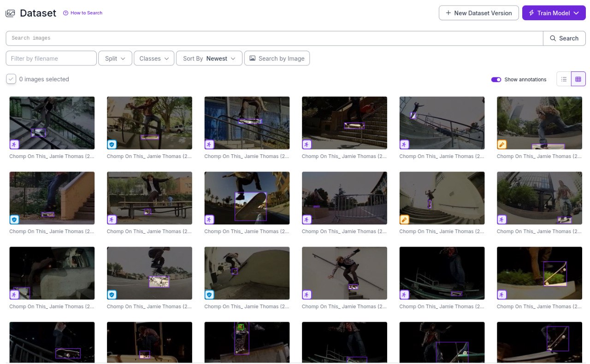
Task: Open Search by Image
Action: (277, 59)
